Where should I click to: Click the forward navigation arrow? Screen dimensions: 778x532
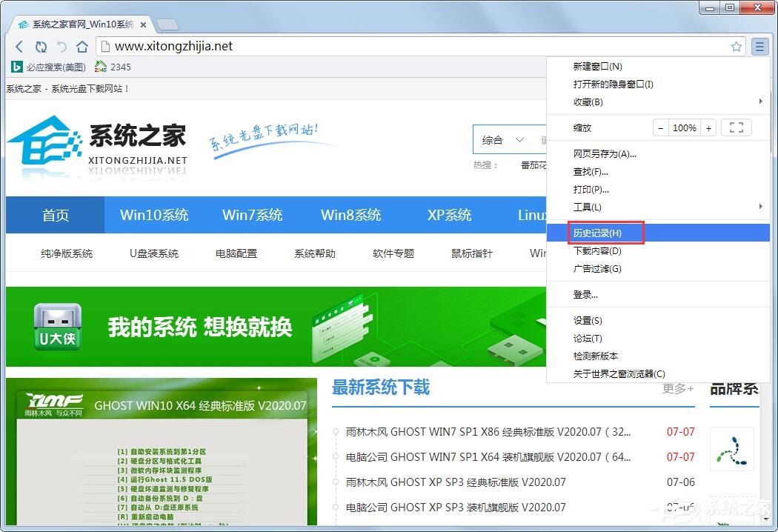pyautogui.click(x=62, y=46)
